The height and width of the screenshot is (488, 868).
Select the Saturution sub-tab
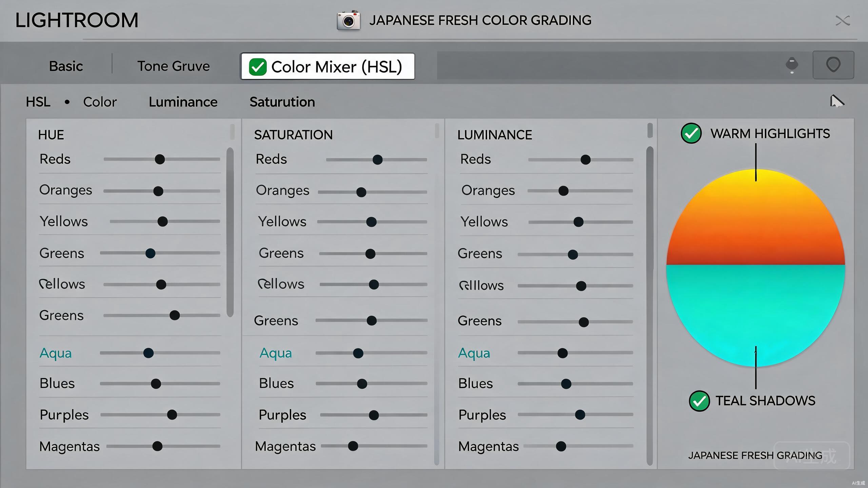[282, 102]
